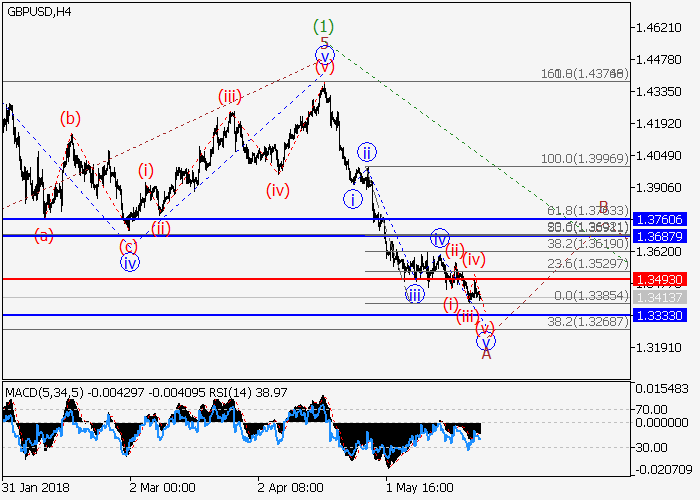Click the 1.46210 price axis label
The height and width of the screenshot is (500, 700).
(658, 28)
